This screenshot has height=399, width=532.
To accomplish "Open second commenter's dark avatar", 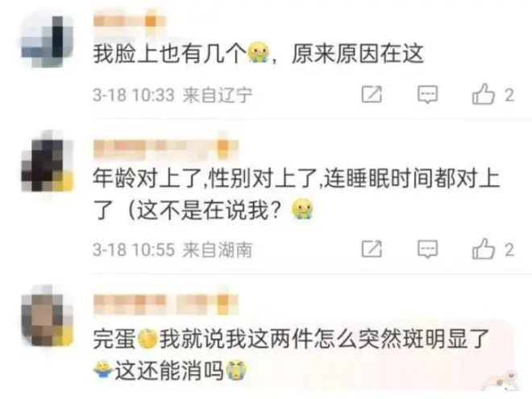I will [x=47, y=161].
